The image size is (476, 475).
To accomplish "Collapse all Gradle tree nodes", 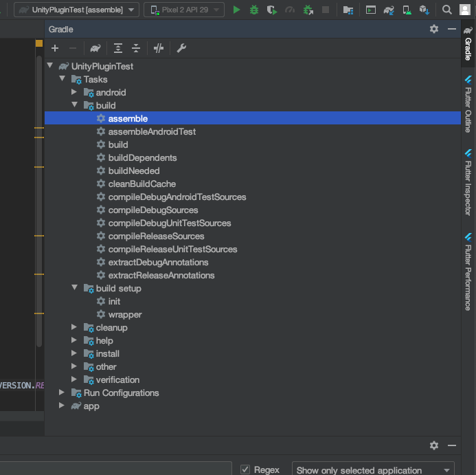I will click(136, 48).
